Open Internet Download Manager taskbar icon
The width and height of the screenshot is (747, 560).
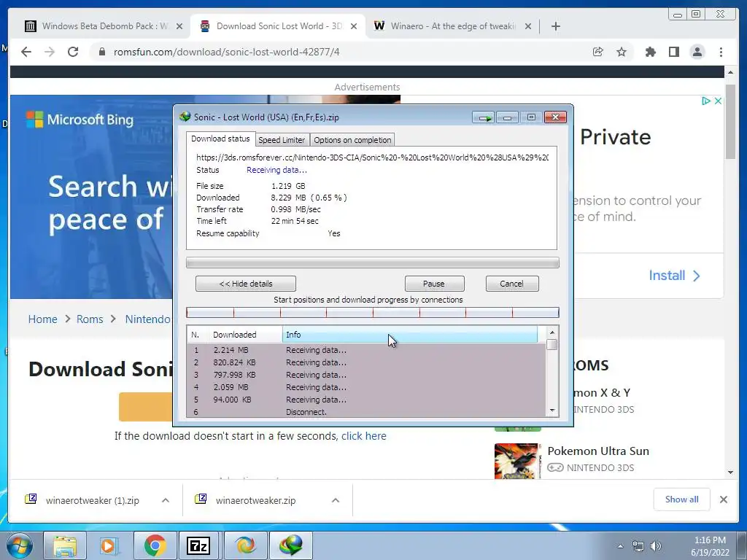click(291, 545)
